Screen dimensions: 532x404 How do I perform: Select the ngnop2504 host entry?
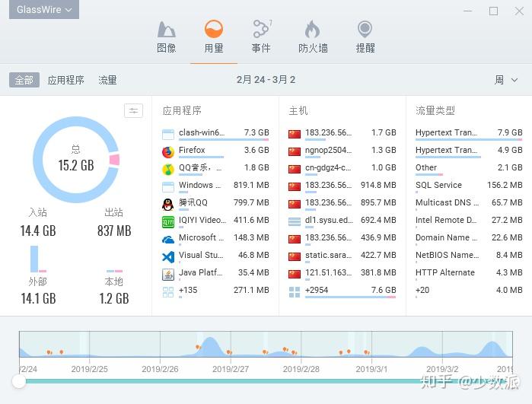click(328, 150)
